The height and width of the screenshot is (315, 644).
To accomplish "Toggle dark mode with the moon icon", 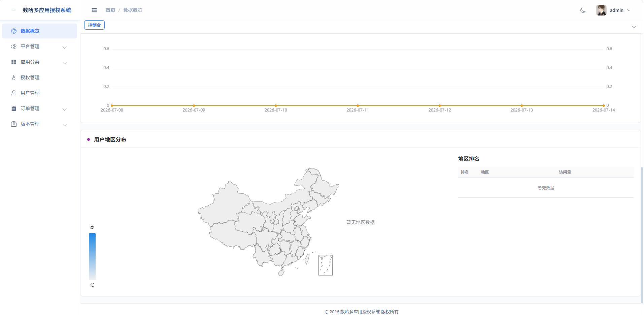I will 583,10.
